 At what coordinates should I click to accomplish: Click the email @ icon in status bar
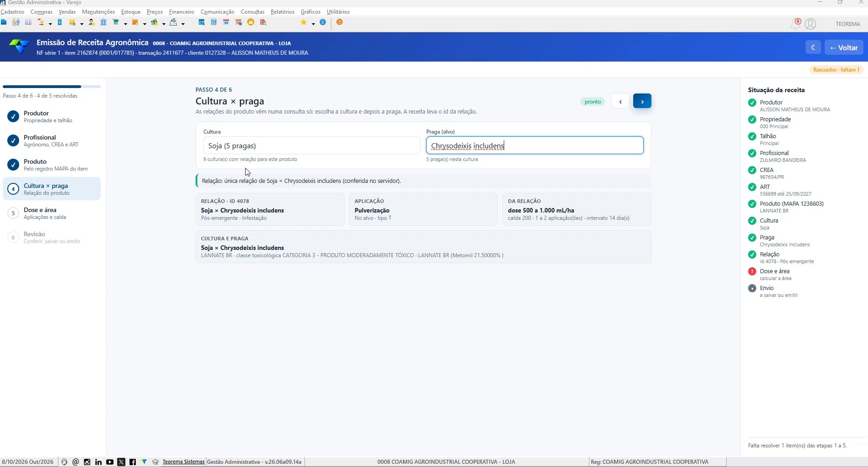[76, 462]
